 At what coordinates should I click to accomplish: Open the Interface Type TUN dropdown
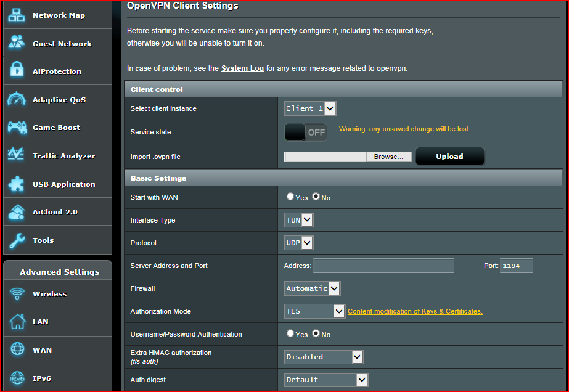[299, 220]
